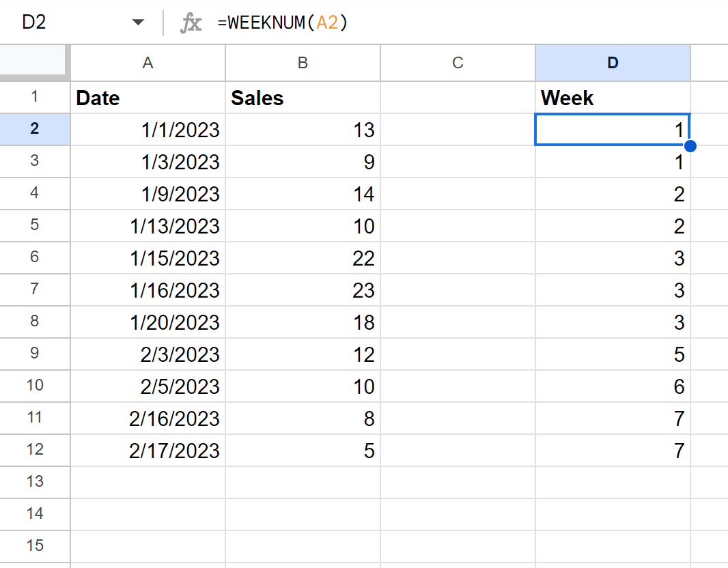Viewport: 728px width, 568px height.
Task: Select sales value 8 cell
Action: point(303,418)
